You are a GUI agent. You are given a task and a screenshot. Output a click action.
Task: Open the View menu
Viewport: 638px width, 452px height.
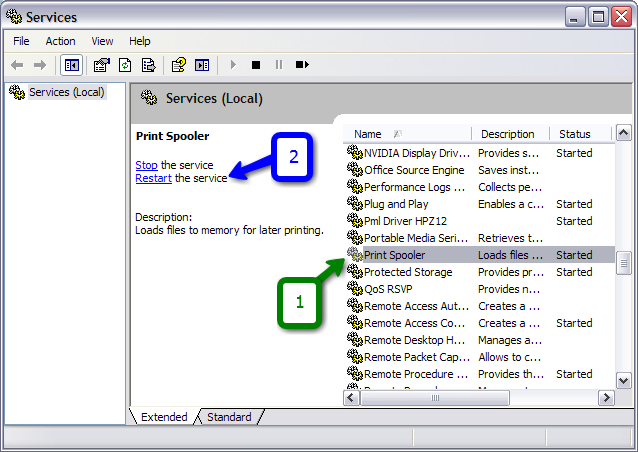(102, 41)
